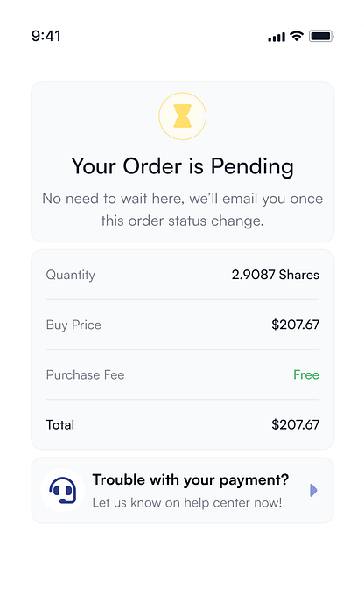Select the Quantity row label
This screenshot has height=595, width=364.
(71, 275)
